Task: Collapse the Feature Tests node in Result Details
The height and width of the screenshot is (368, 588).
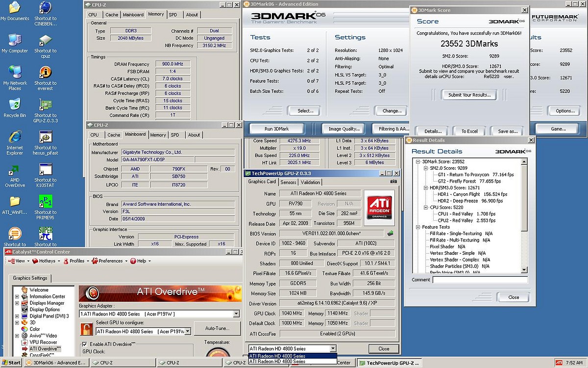Action: click(x=418, y=227)
